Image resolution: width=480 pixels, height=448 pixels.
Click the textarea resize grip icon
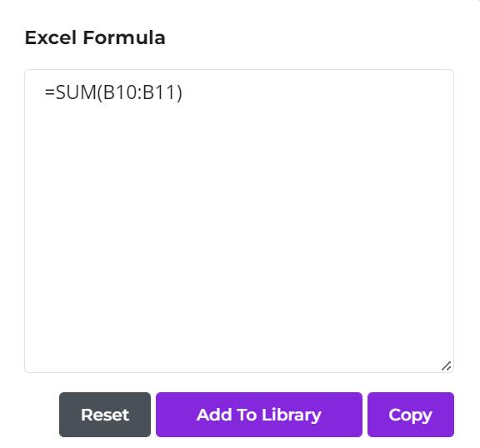coord(447,366)
